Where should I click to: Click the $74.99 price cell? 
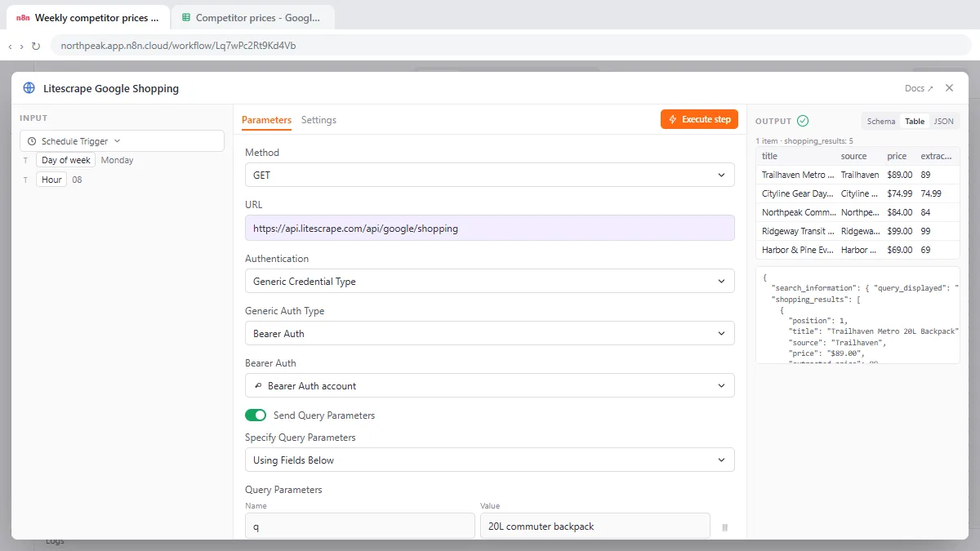[x=900, y=193]
